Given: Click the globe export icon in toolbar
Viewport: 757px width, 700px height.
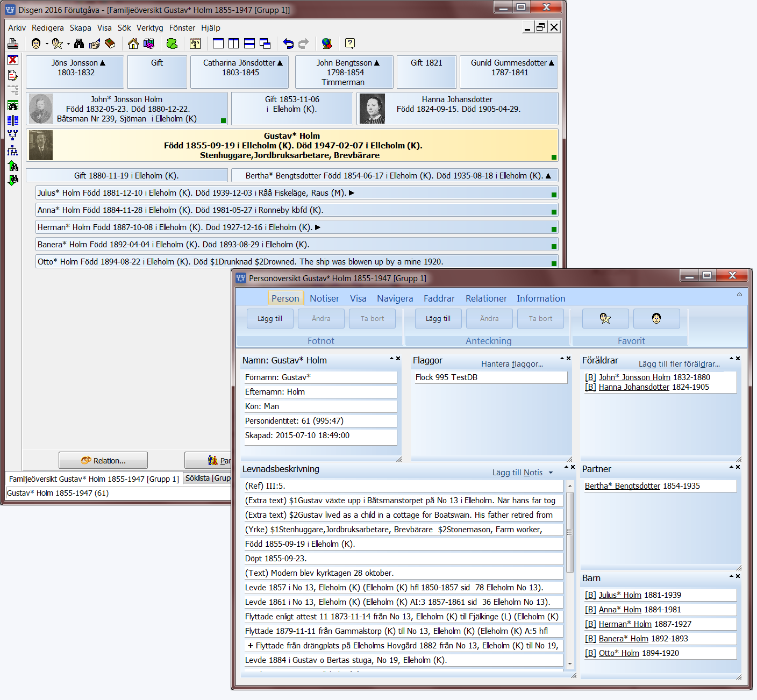Looking at the screenshot, I should [327, 44].
